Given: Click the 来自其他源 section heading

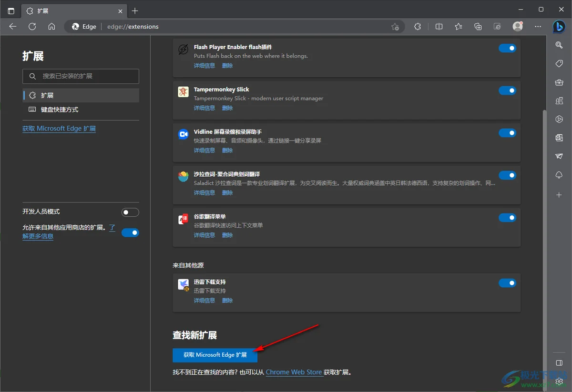Looking at the screenshot, I should point(188,265).
